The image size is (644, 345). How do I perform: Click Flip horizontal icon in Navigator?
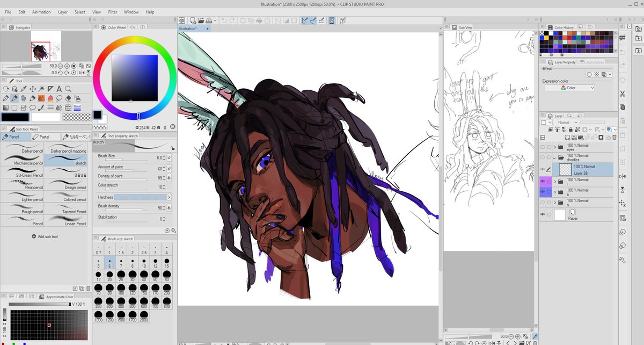[81, 73]
